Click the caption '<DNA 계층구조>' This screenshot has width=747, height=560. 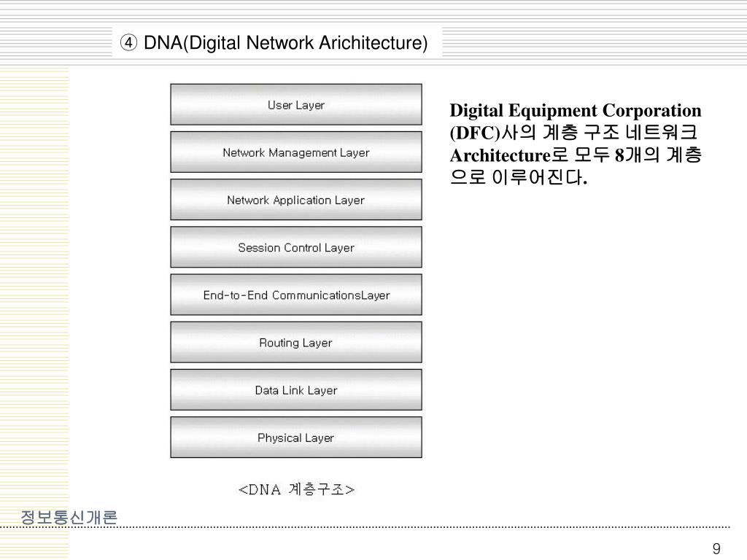296,489
